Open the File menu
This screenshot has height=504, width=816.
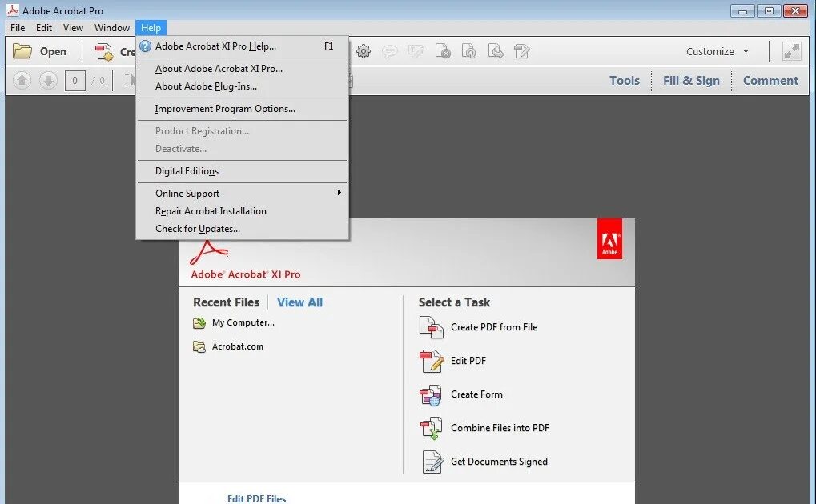[18, 27]
